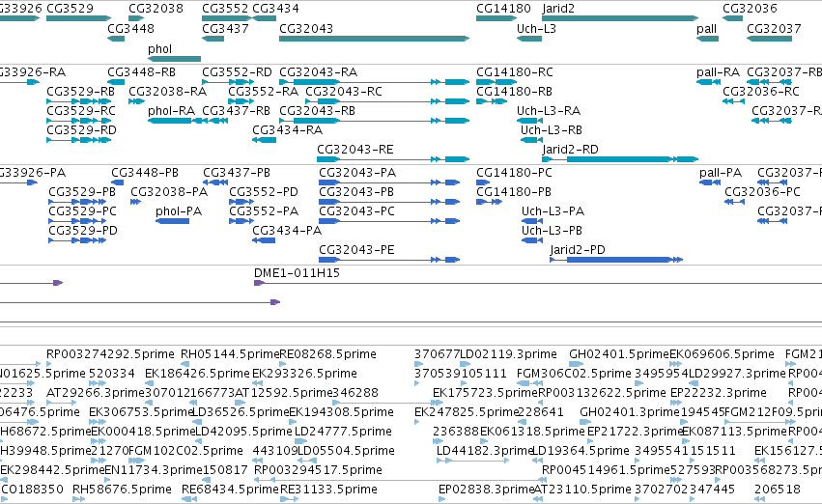
Task: Select EST EK194308.5prime
Action: click(x=341, y=413)
